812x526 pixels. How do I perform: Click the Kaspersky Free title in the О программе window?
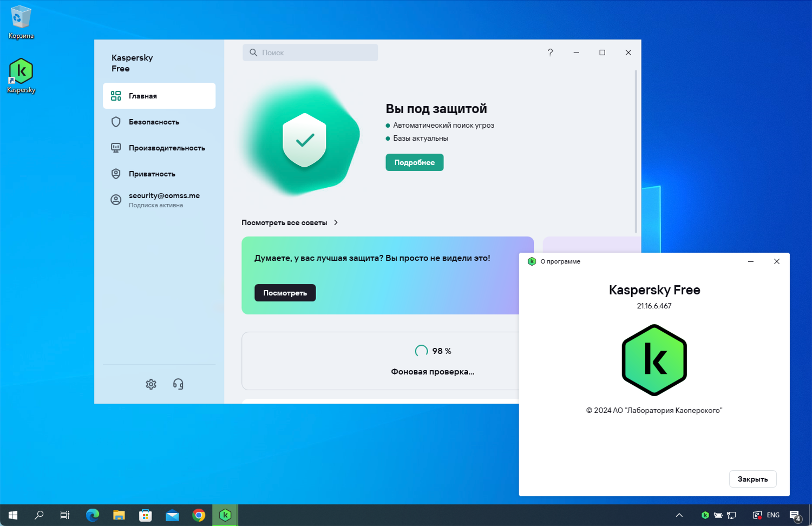[654, 290]
